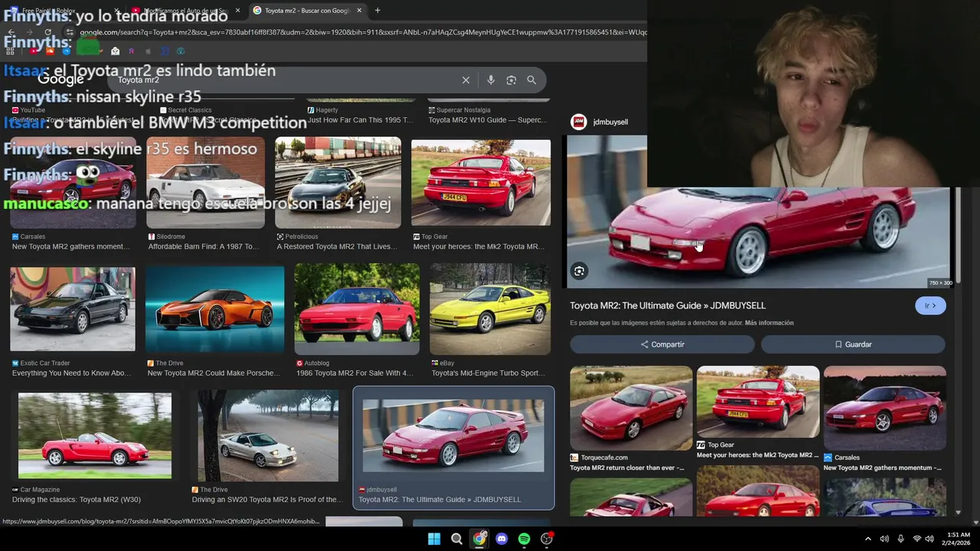Open clock showing 1:51 AM

click(x=956, y=539)
